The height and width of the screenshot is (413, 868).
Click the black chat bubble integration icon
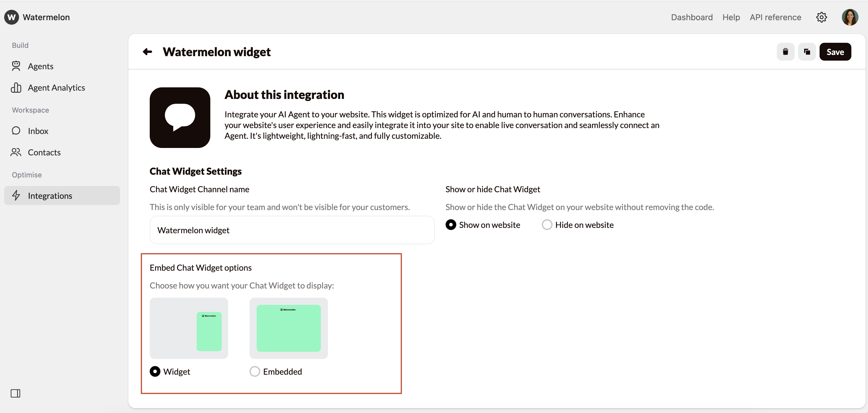pyautogui.click(x=180, y=117)
